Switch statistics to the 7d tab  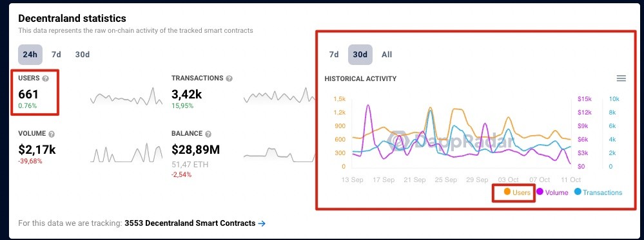pos(56,55)
